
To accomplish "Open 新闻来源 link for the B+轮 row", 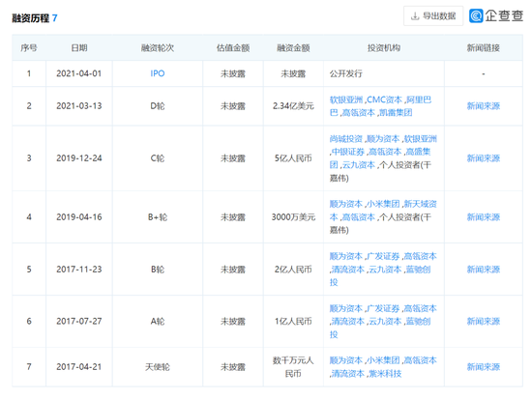I will click(483, 217).
